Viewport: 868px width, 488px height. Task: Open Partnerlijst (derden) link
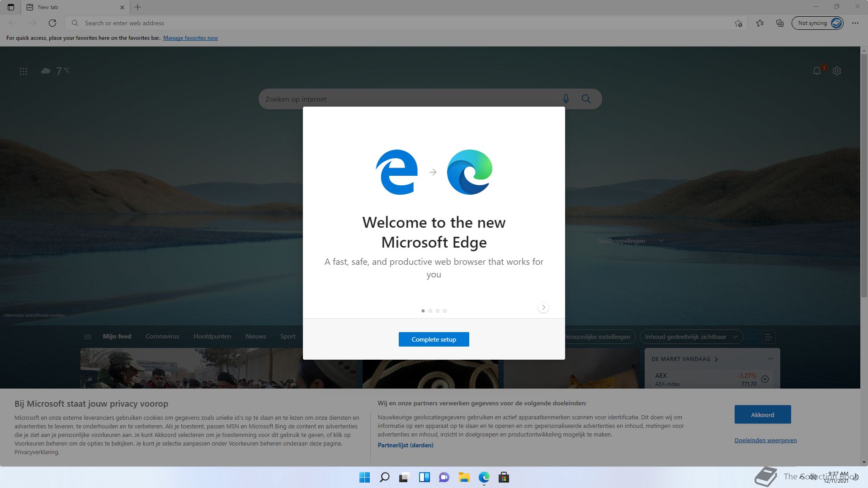coord(406,445)
